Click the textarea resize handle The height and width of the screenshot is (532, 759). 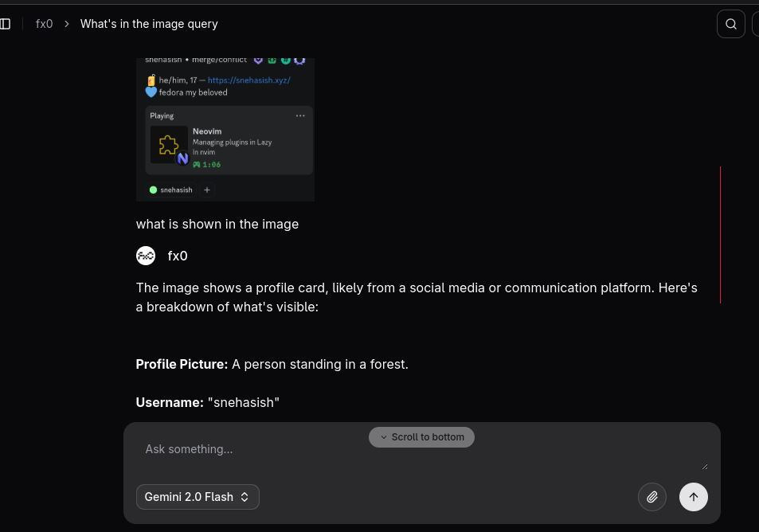(x=705, y=467)
